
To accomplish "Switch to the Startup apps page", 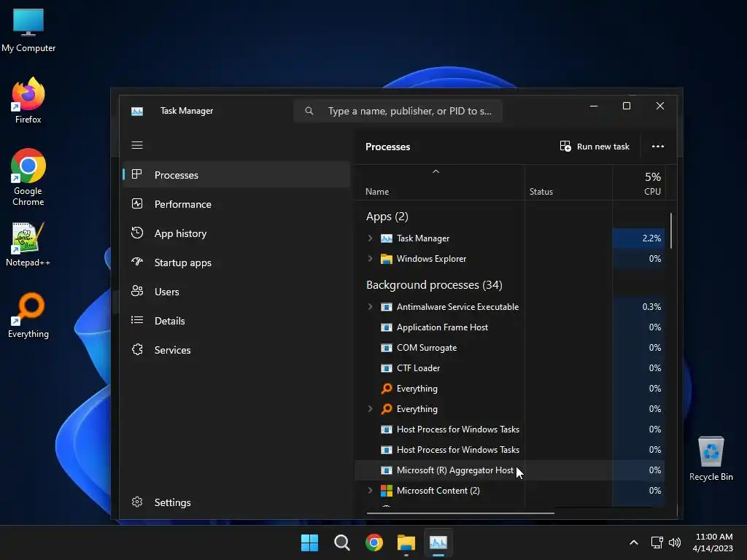I will pos(237,262).
